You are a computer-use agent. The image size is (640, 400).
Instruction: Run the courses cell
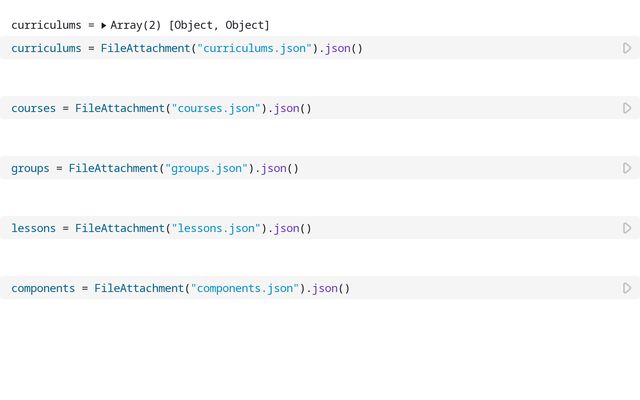point(627,108)
